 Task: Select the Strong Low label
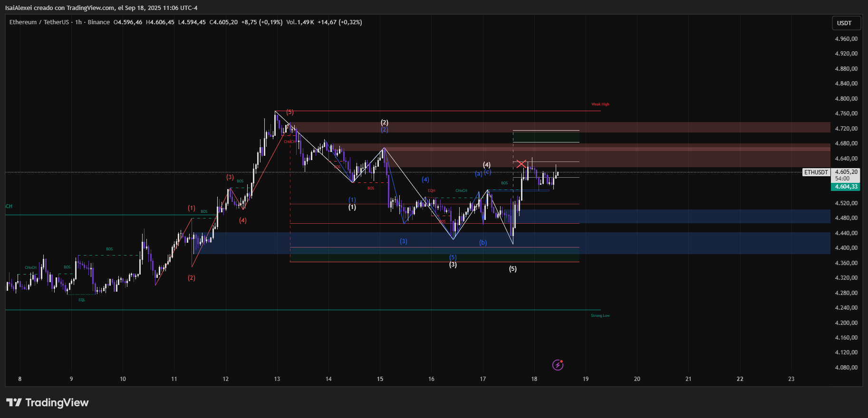600,315
